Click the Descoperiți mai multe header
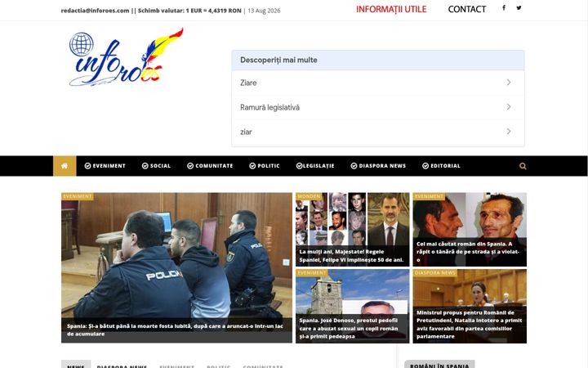588x368 pixels. 378,60
